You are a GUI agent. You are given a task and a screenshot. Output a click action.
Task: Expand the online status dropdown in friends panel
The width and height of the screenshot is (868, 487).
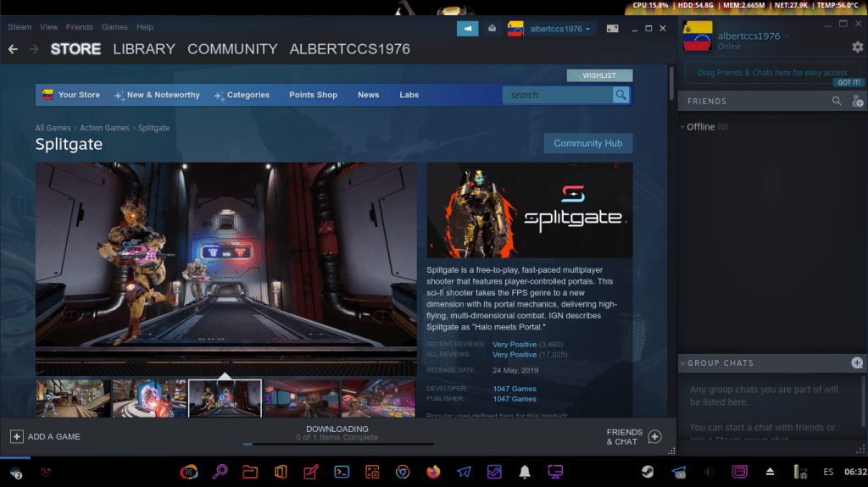tap(787, 36)
